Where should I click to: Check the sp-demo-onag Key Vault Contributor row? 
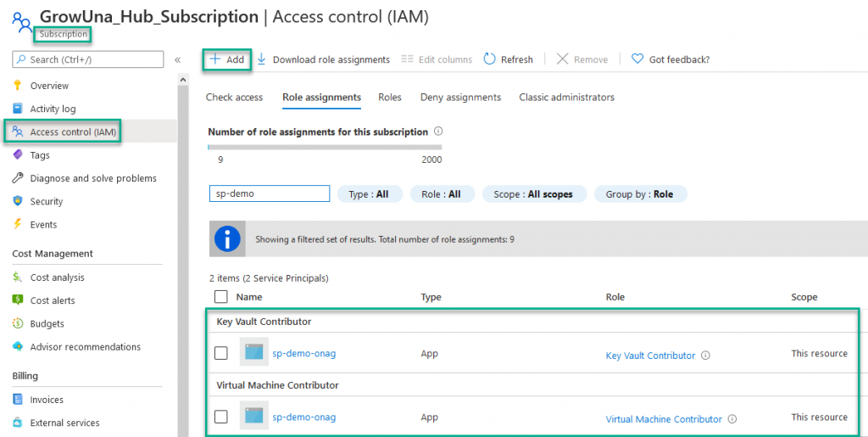pyautogui.click(x=221, y=353)
